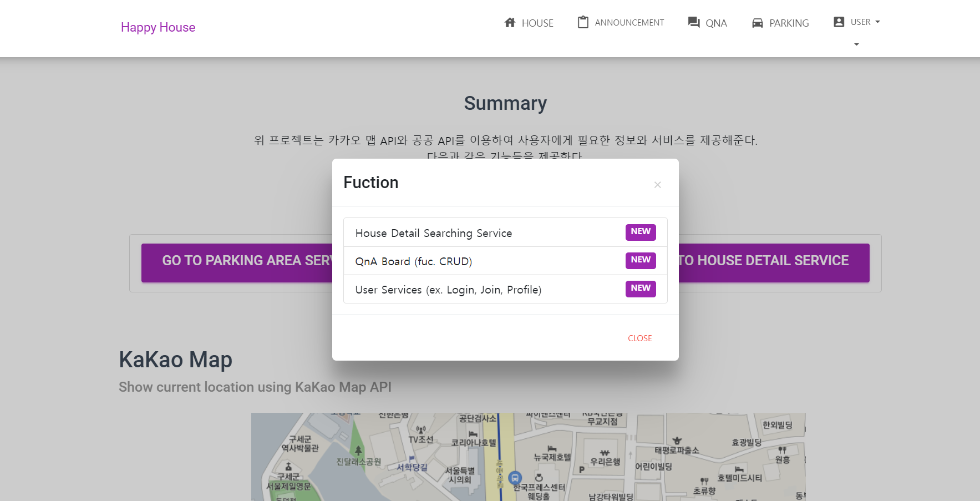Open the Happy House logo link

pos(158,27)
